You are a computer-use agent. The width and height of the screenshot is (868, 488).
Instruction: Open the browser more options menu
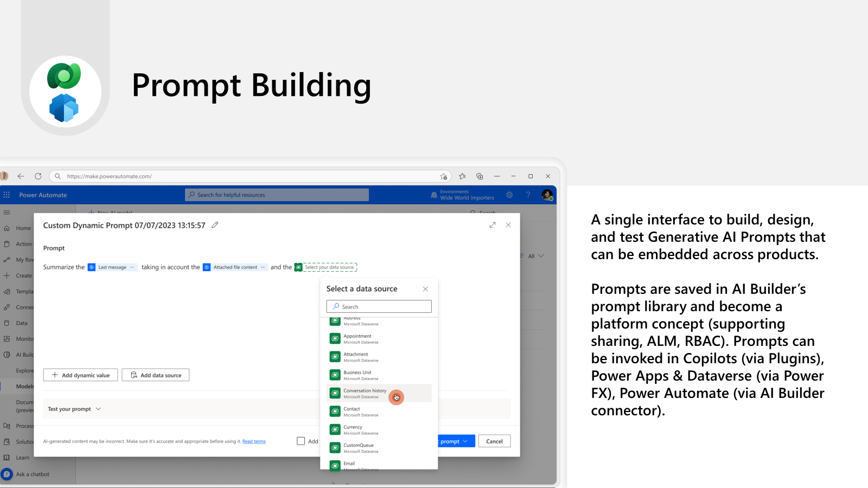pos(497,176)
